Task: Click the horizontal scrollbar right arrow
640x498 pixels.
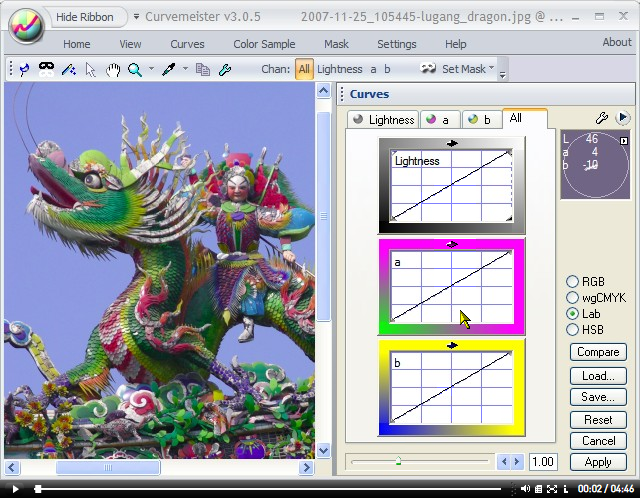Action: [x=306, y=467]
